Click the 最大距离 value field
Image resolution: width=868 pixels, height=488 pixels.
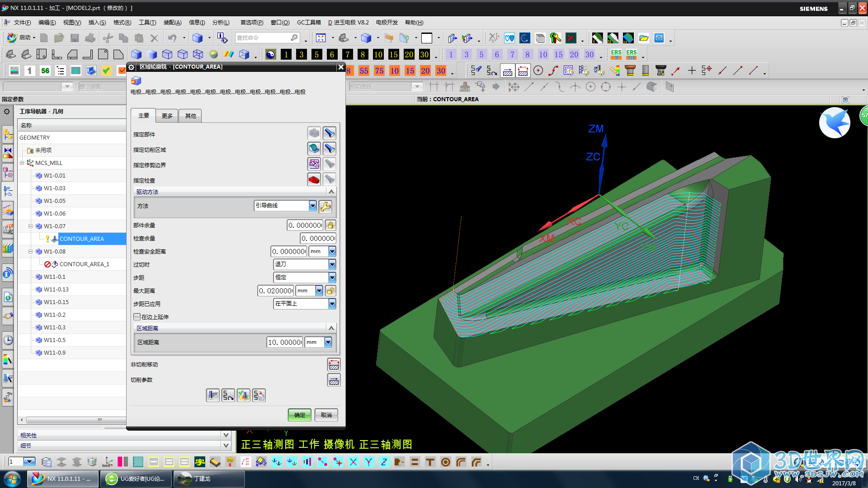pos(276,291)
